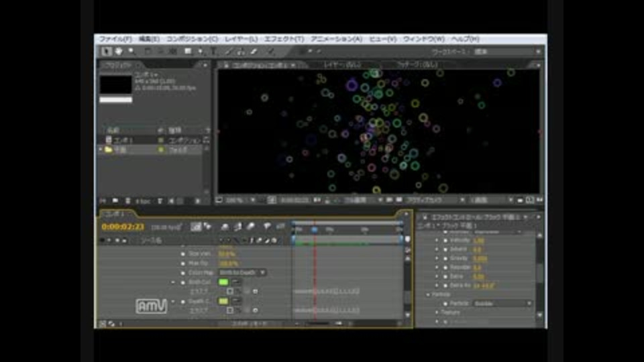Image resolution: width=644 pixels, height=362 pixels.
Task: Select the Puppet pin tool
Action: [x=270, y=52]
